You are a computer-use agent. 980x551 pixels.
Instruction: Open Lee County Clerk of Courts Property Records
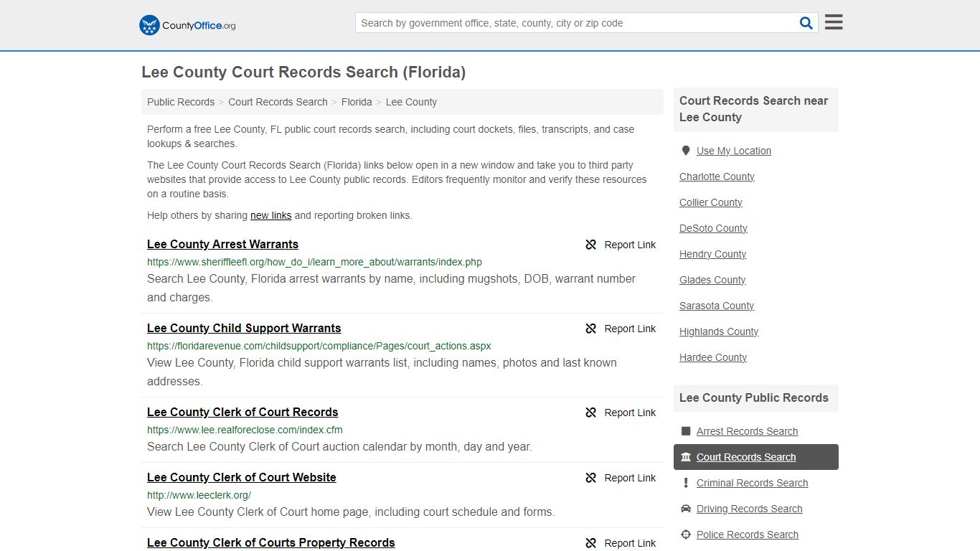coord(271,543)
